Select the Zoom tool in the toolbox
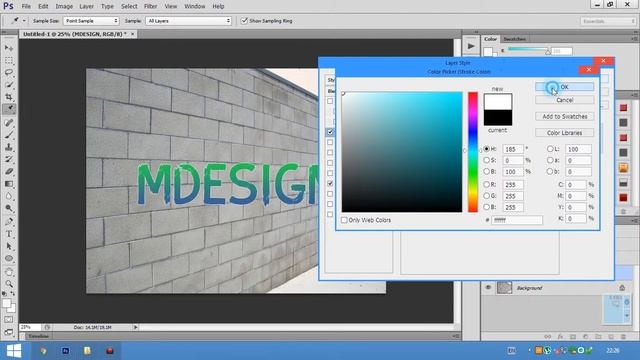The width and height of the screenshot is (640, 360). (9, 284)
